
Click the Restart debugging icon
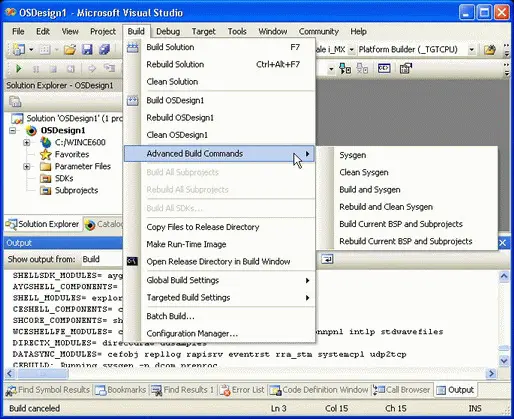point(71,69)
